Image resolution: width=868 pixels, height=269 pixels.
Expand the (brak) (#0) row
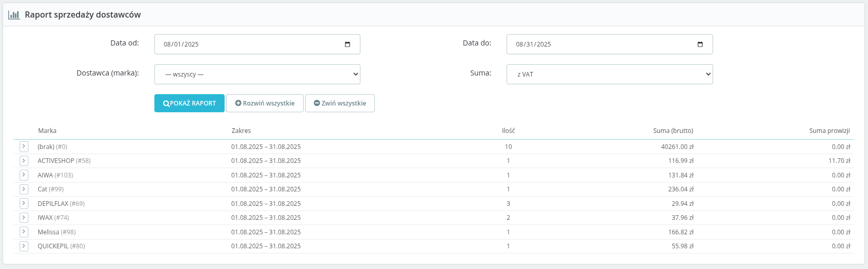point(24,147)
